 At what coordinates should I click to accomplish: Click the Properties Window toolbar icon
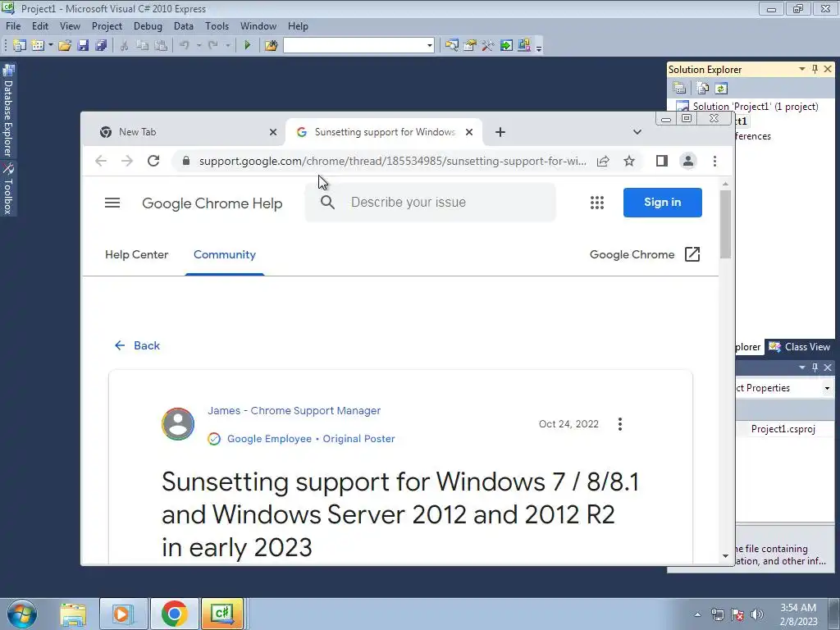[x=470, y=46]
